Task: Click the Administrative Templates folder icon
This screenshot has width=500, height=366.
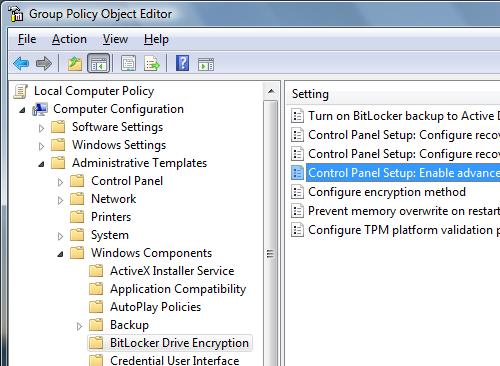Action: tap(58, 163)
